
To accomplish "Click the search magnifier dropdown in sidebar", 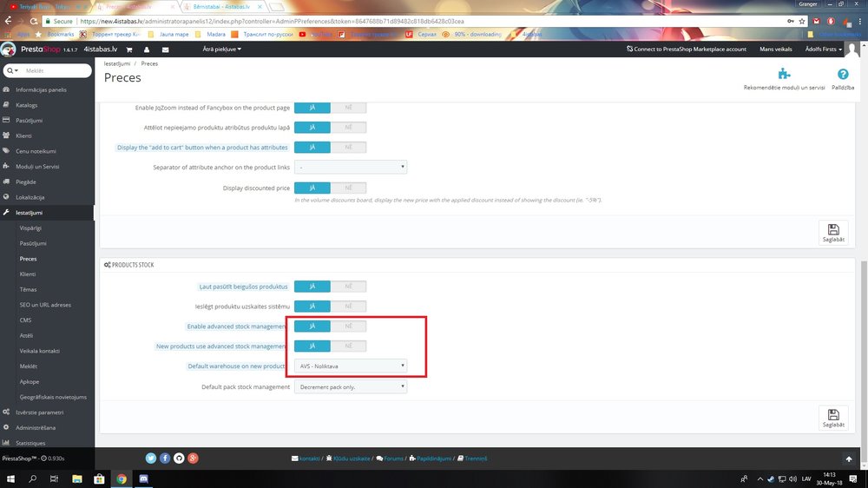I will click(12, 71).
